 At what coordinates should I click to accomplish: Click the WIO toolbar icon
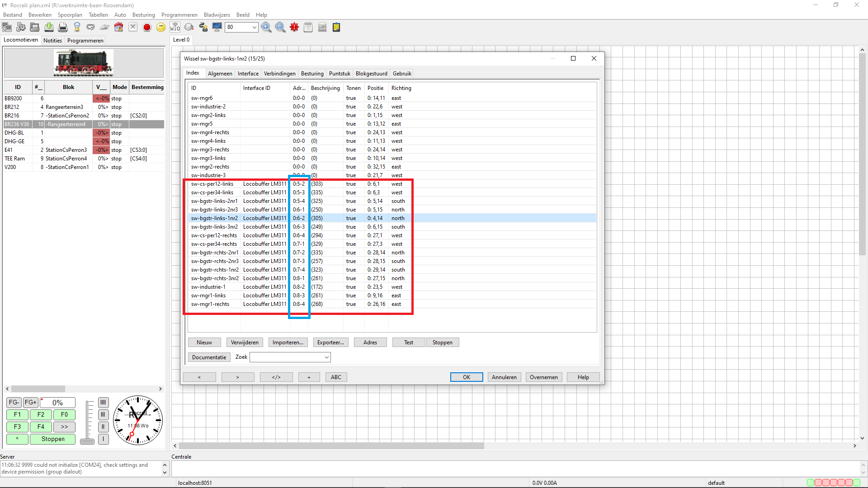click(175, 28)
